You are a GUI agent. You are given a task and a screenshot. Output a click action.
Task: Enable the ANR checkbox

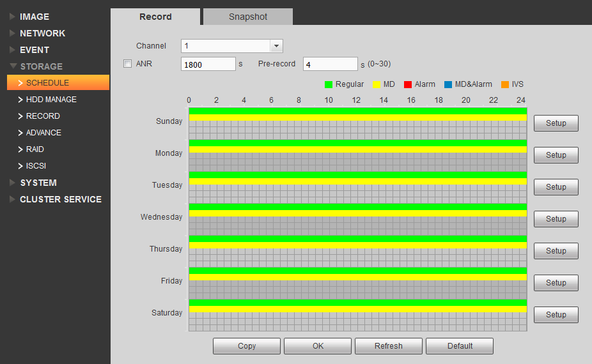(127, 64)
